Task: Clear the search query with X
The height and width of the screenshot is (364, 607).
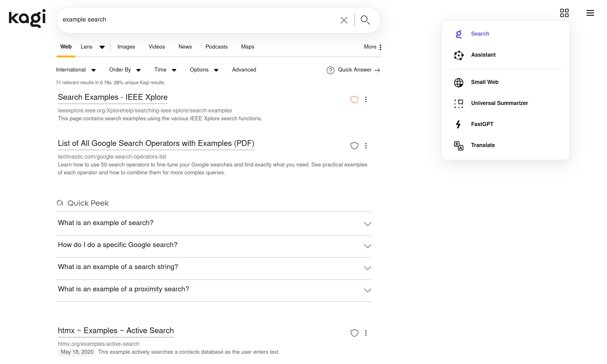Action: tap(344, 20)
